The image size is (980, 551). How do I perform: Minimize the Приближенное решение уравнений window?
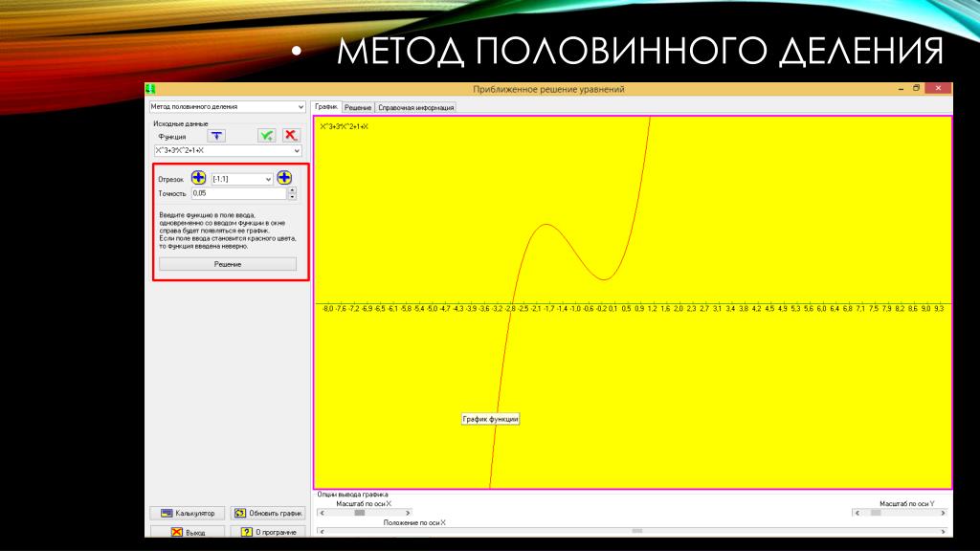tap(901, 89)
